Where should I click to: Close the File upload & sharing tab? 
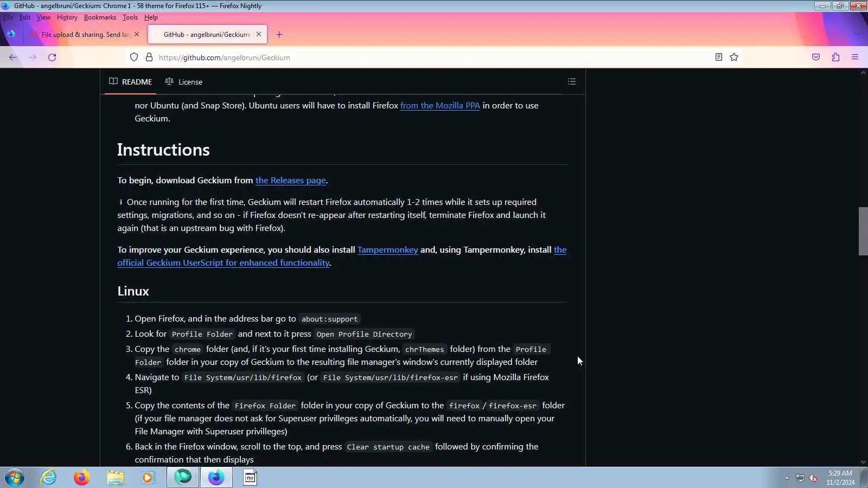coord(137,34)
